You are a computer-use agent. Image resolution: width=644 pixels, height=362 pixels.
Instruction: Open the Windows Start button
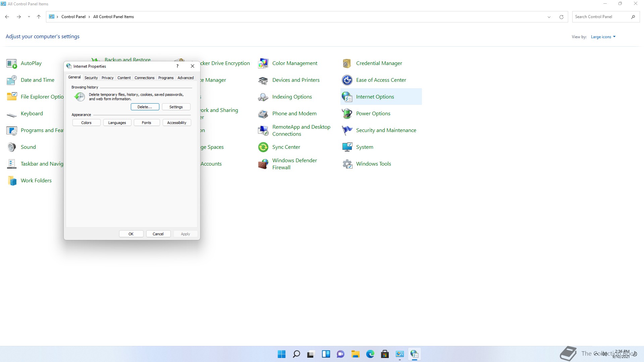[282, 354]
